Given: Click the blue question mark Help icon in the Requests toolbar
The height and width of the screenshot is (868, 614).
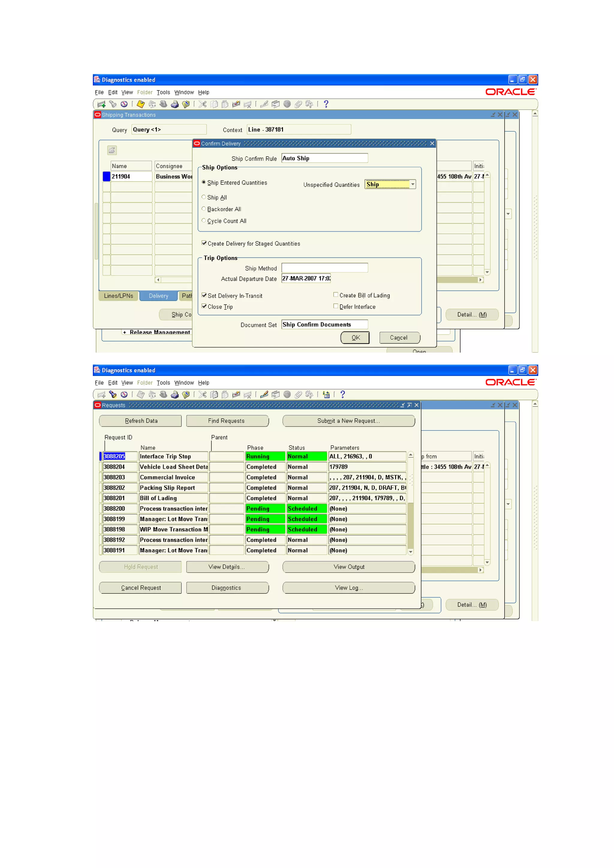Looking at the screenshot, I should tap(343, 394).
